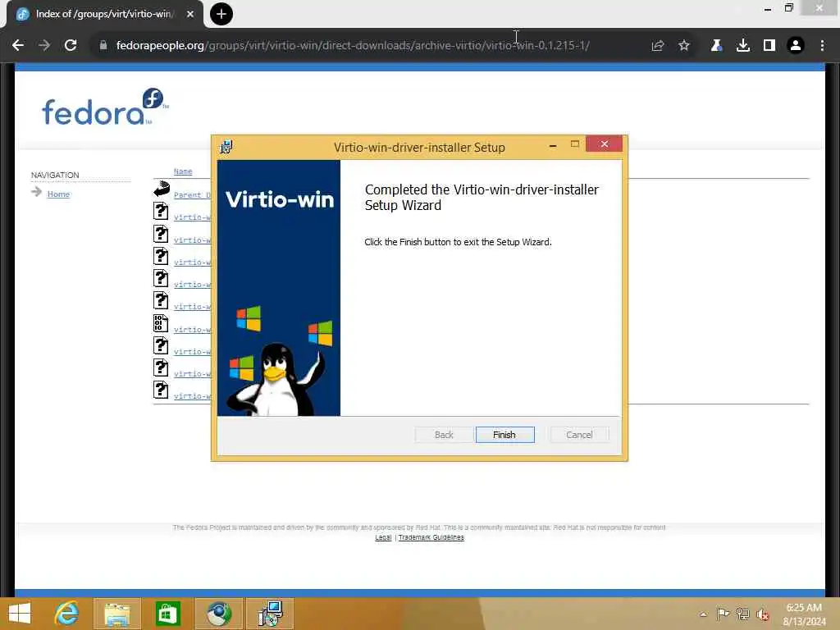Click the lock icon for site info
The image size is (840, 630).
[x=103, y=46]
